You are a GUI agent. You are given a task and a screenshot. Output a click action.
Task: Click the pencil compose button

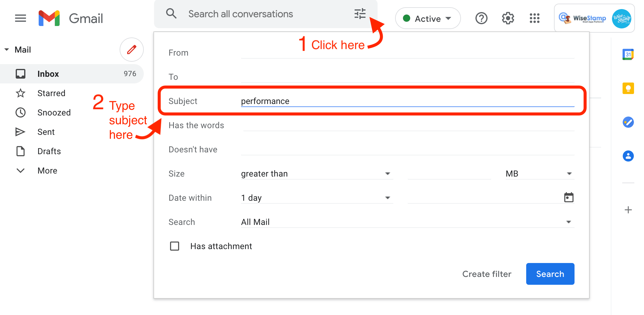point(131,50)
